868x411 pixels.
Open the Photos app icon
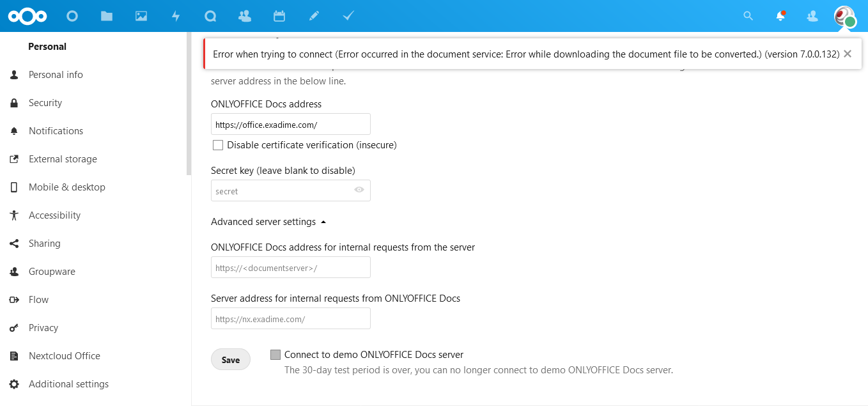141,16
